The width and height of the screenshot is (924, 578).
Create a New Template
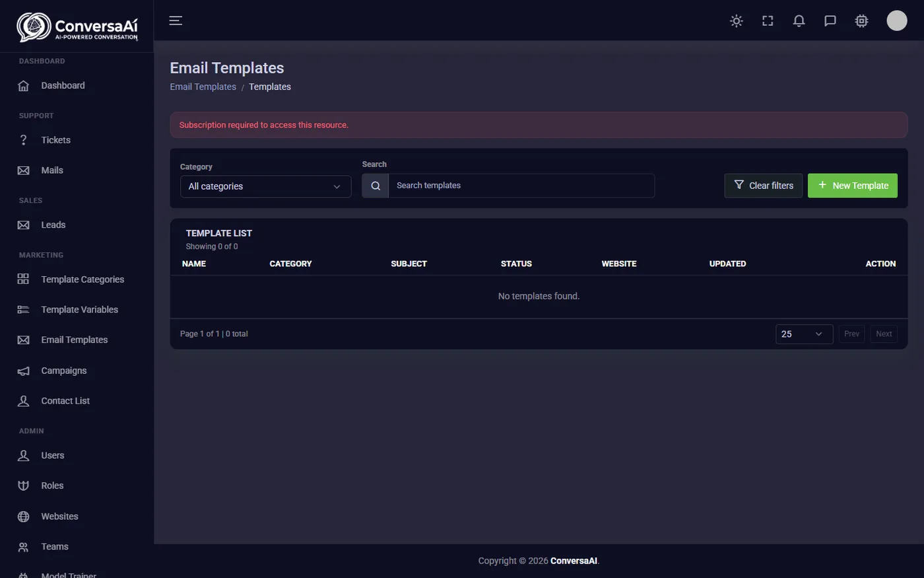pyautogui.click(x=853, y=186)
